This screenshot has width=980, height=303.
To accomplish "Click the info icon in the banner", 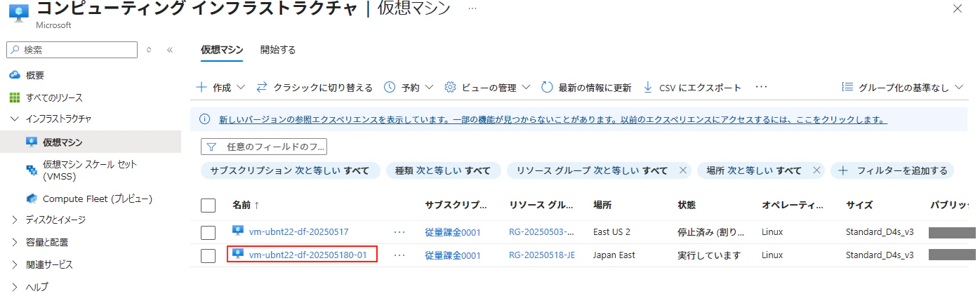I will pyautogui.click(x=205, y=119).
